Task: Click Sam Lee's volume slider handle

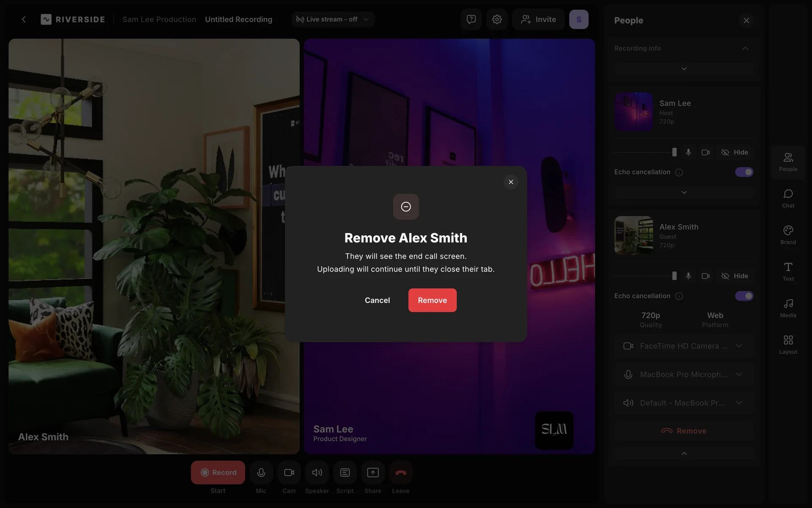Action: [x=674, y=152]
